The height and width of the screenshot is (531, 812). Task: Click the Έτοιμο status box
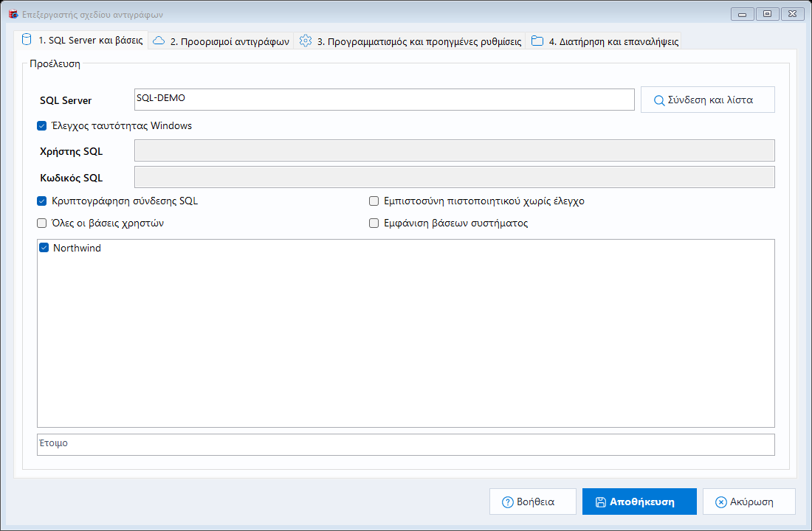(406, 445)
